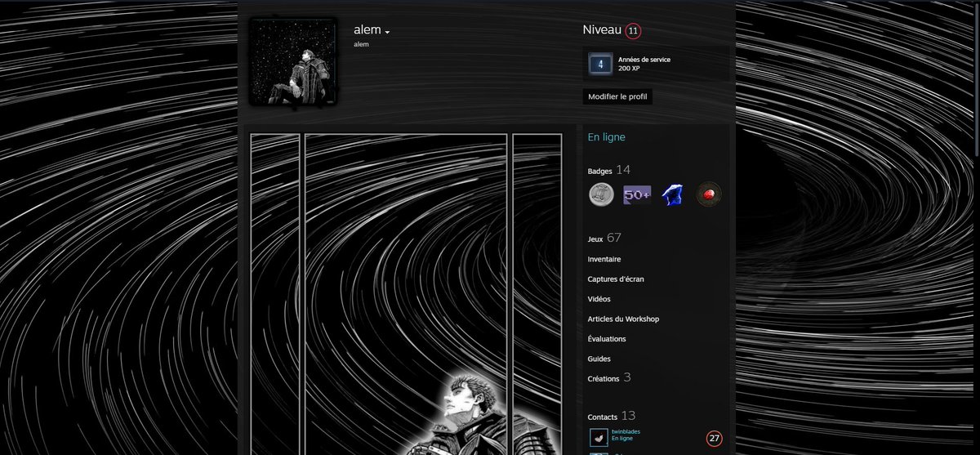Open the Badges 14 link

(x=608, y=170)
